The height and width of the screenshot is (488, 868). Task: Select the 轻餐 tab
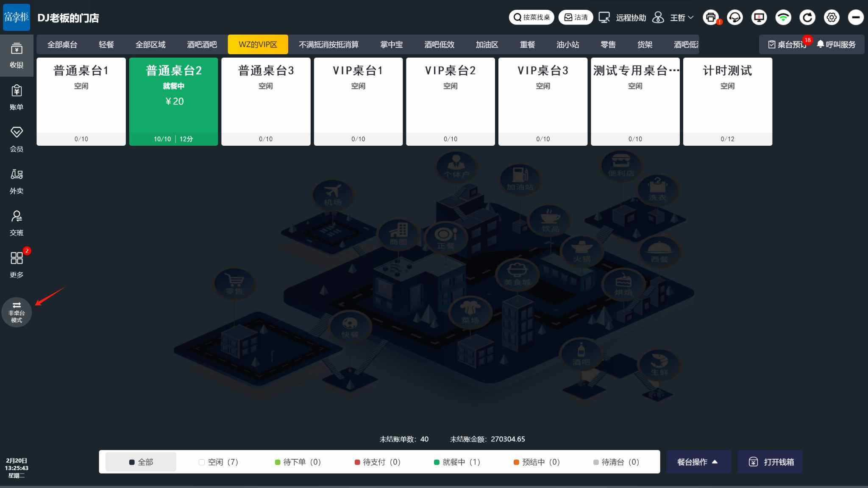106,44
